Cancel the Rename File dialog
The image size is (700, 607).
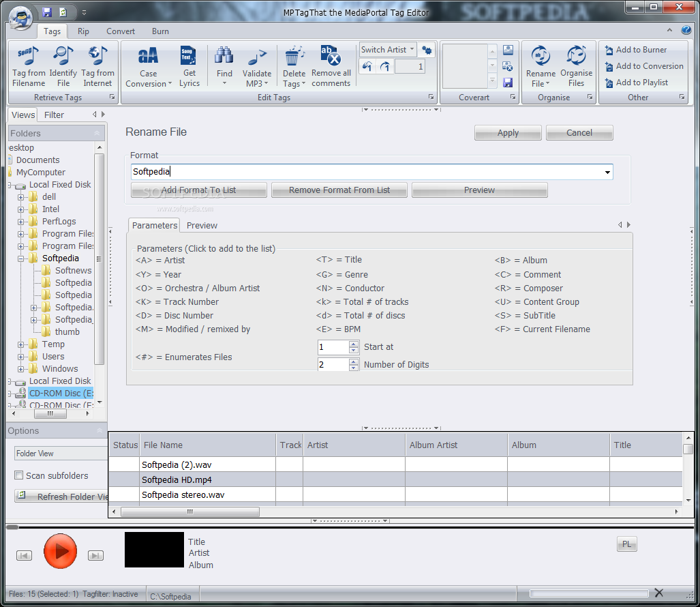(579, 133)
